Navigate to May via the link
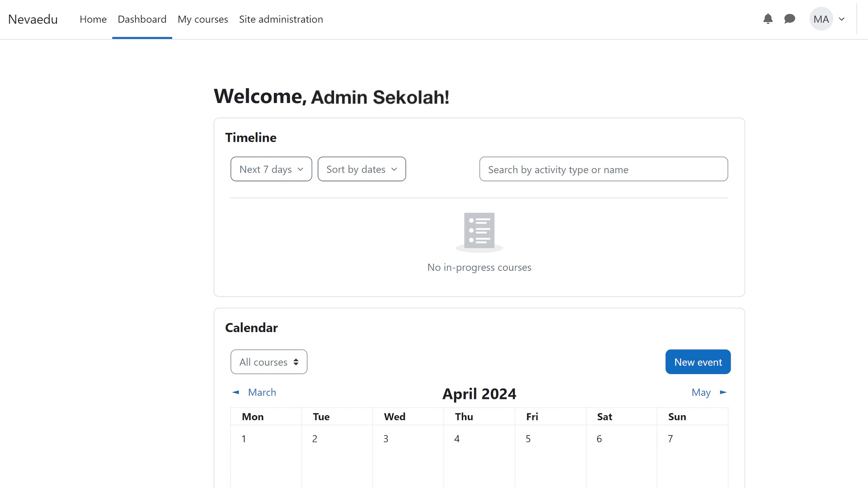The height and width of the screenshot is (488, 868). [x=701, y=392]
